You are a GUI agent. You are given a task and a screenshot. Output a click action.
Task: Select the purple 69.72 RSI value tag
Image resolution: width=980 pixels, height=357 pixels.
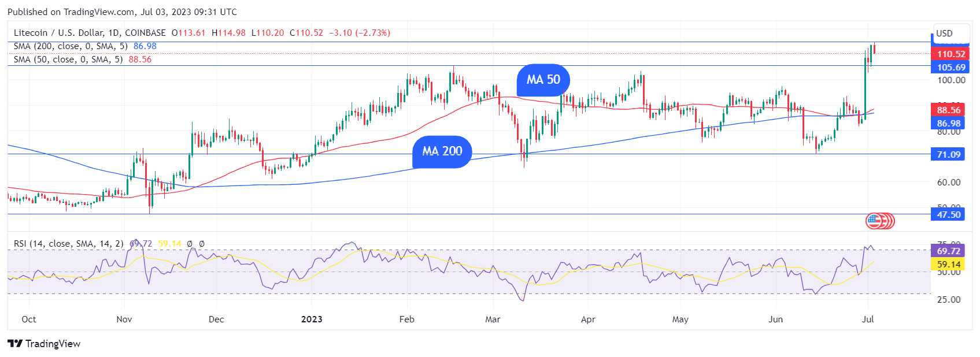point(948,251)
